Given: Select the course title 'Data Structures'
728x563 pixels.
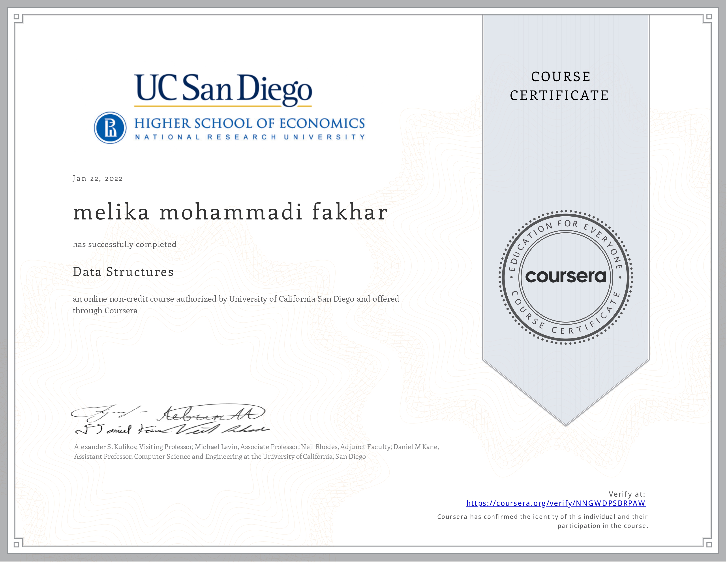Looking at the screenshot, I should pyautogui.click(x=123, y=272).
